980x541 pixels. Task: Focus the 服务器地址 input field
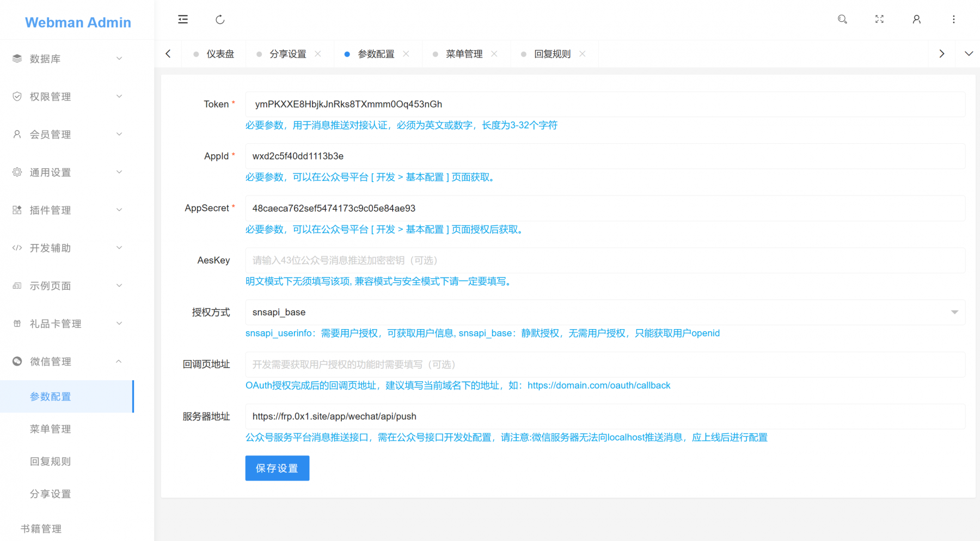tap(605, 416)
